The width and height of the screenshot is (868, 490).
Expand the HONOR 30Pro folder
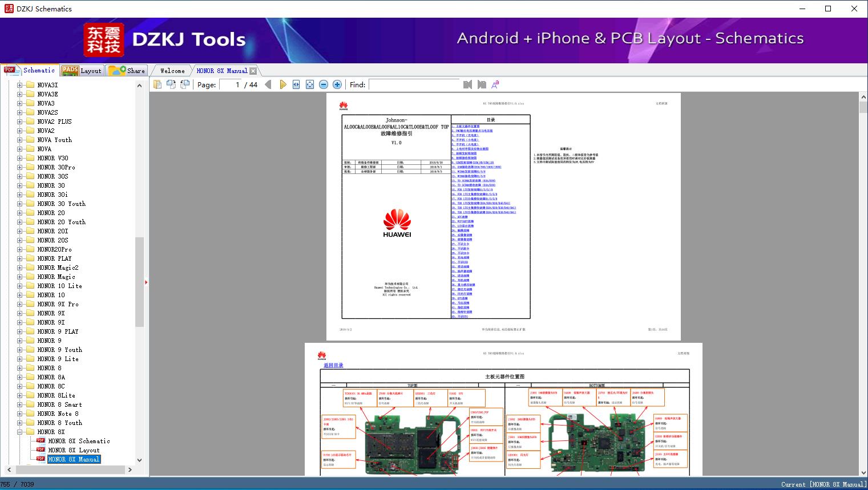pyautogui.click(x=20, y=167)
